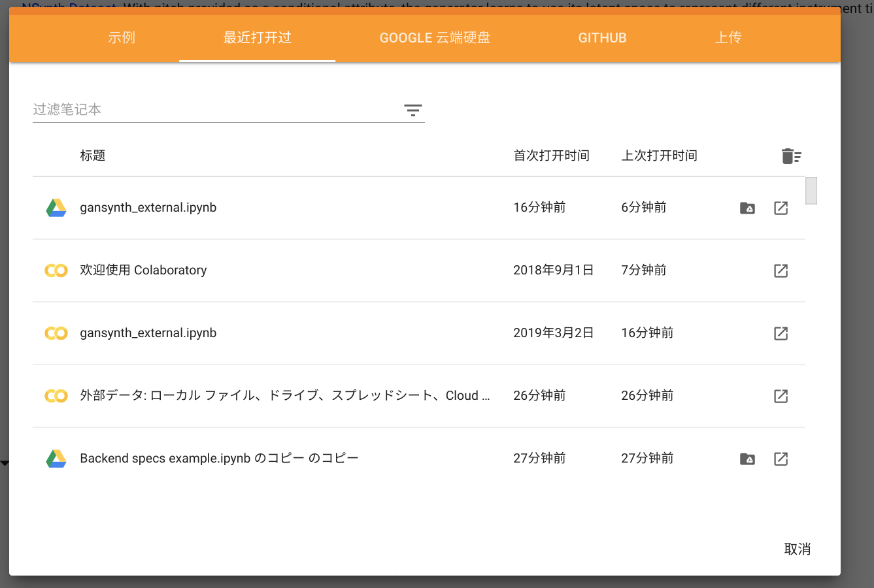Click the Colab icon beside 欢迎使用 Colaboratory
Screen dimensions: 874x588
click(x=56, y=270)
